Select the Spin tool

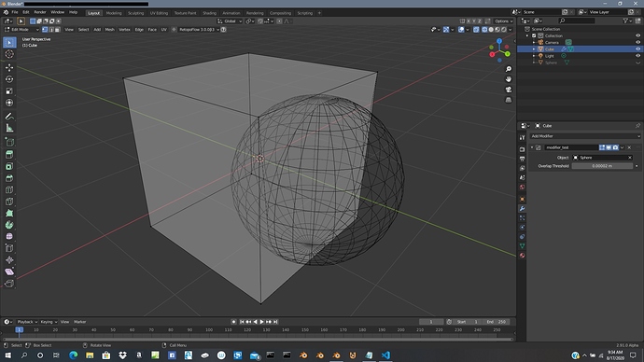[9, 225]
